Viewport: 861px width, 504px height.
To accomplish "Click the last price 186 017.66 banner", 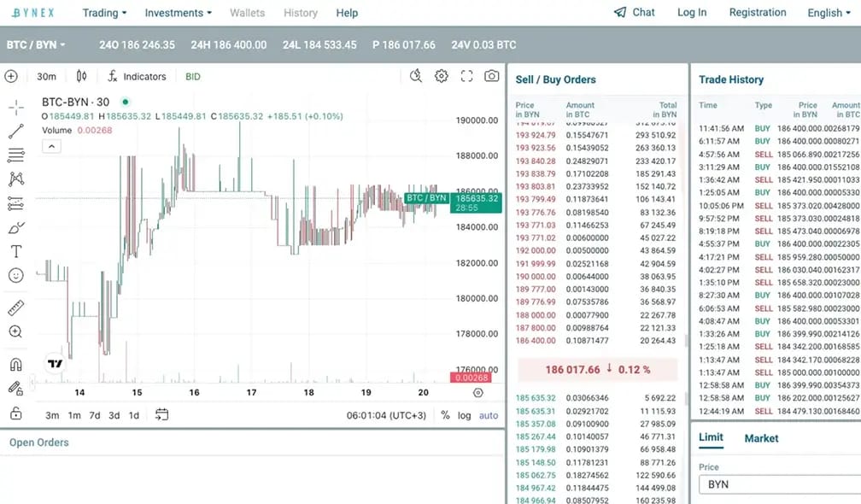I will 597,370.
